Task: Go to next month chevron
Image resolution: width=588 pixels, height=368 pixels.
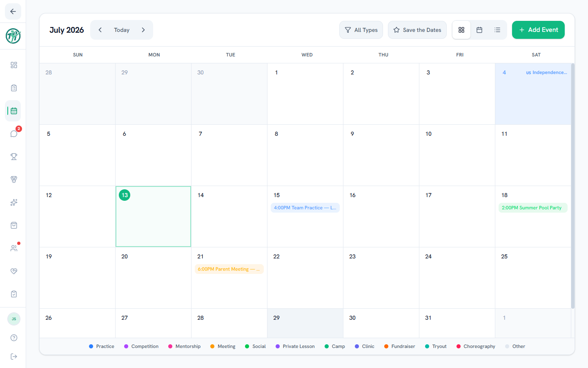Action: 143,30
